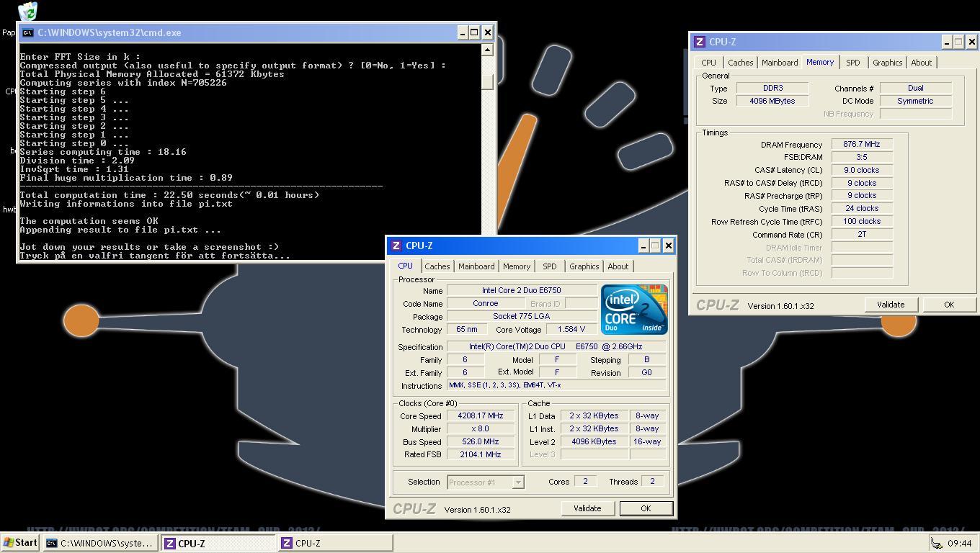Click the Core Speed value 4208.17 MHz
The image size is (980, 553).
480,415
